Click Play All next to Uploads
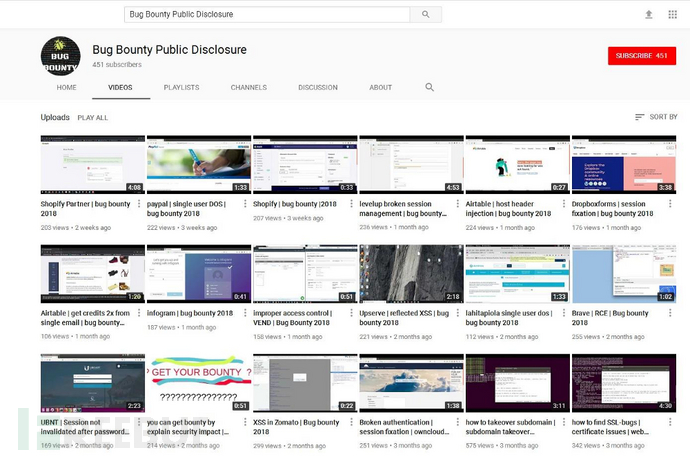 point(92,117)
